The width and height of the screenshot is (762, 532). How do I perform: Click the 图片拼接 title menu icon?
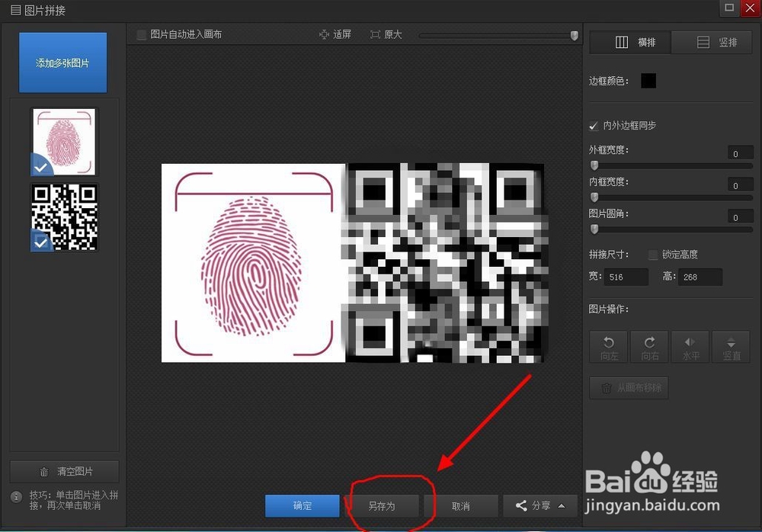(15, 10)
